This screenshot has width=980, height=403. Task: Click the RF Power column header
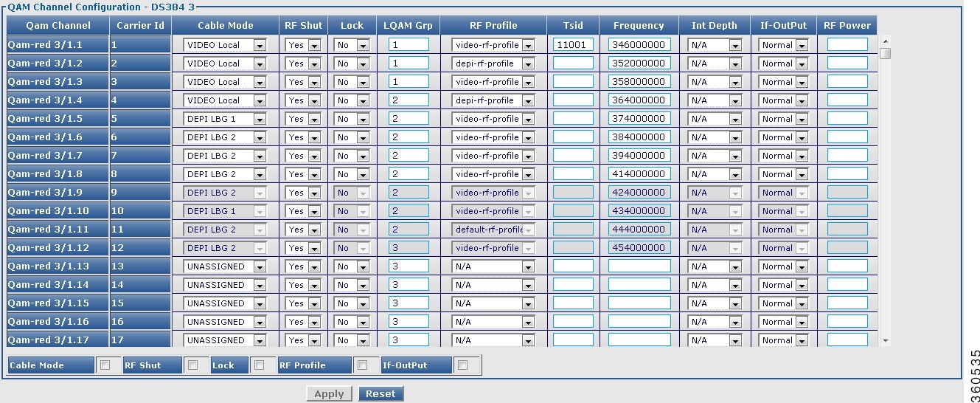click(847, 25)
